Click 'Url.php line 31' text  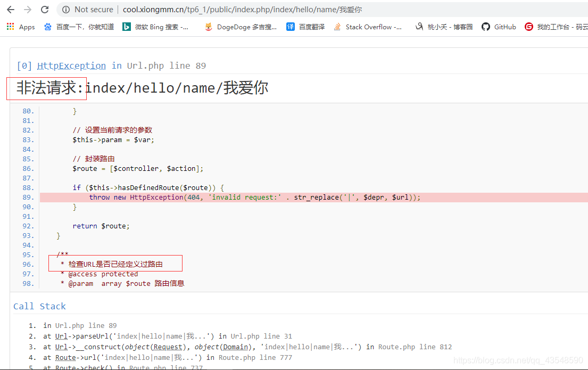coord(261,336)
